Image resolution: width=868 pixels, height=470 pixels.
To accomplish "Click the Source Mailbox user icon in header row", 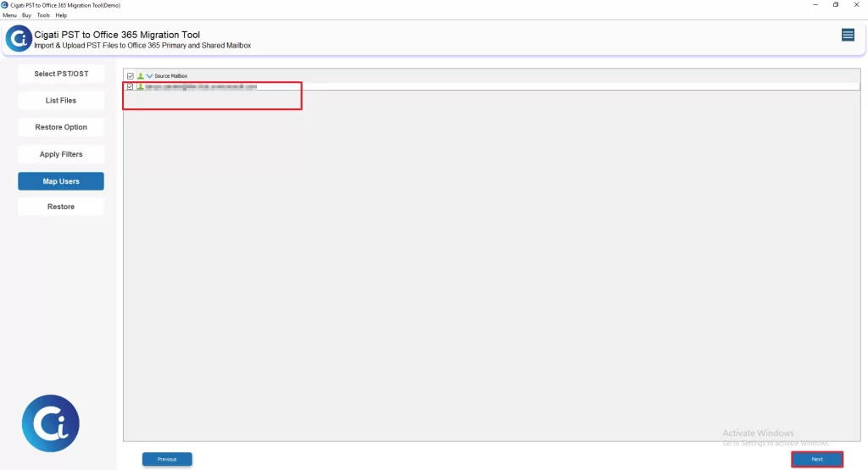I will pyautogui.click(x=141, y=75).
